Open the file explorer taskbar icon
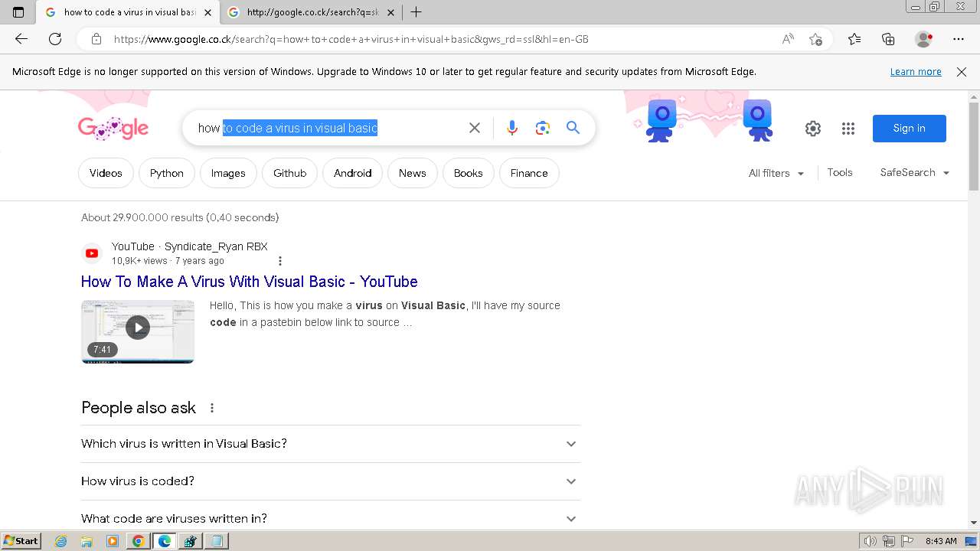The height and width of the screenshot is (551, 980). pyautogui.click(x=87, y=541)
